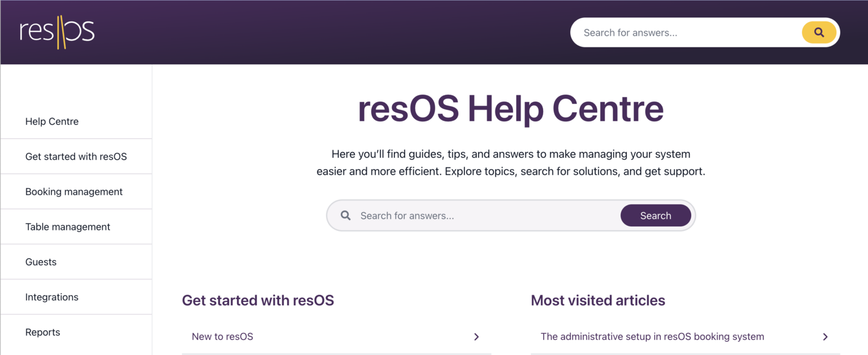Open The administrative setup in resOS booking system

pos(652,336)
